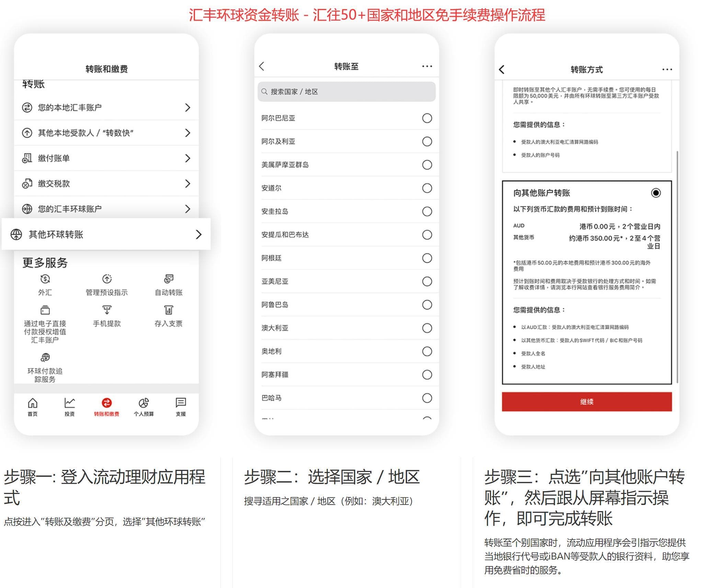Switch to the 投资 investment tab
This screenshot has height=588, width=701.
coord(70,407)
